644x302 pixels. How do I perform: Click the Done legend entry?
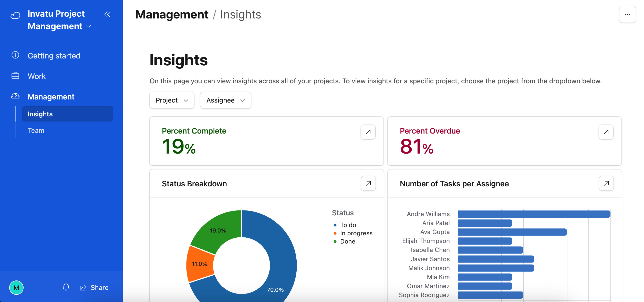[x=344, y=241]
